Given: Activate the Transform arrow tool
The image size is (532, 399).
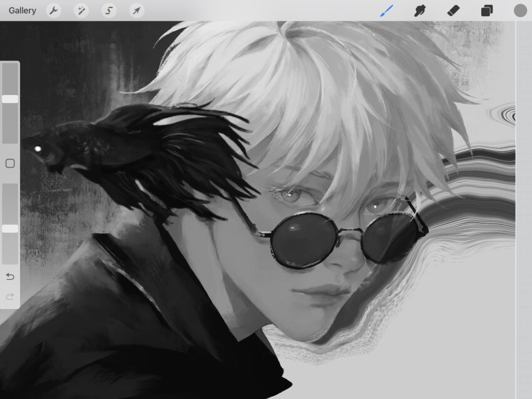Looking at the screenshot, I should coord(136,11).
